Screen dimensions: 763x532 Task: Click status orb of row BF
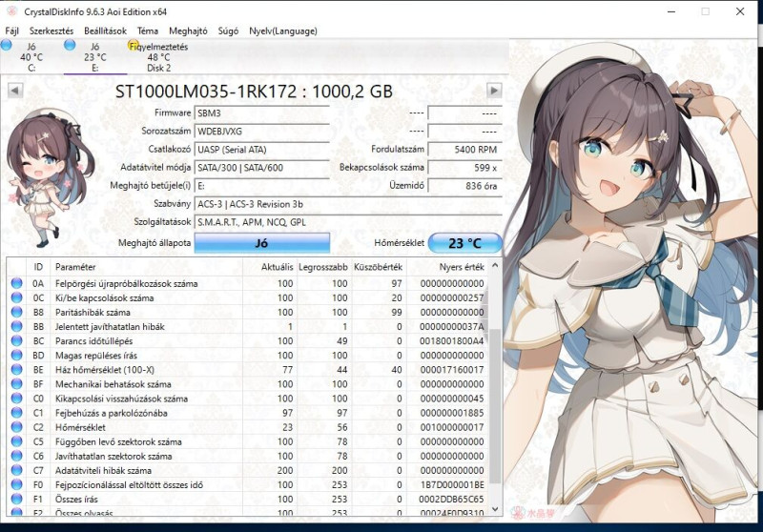[16, 383]
